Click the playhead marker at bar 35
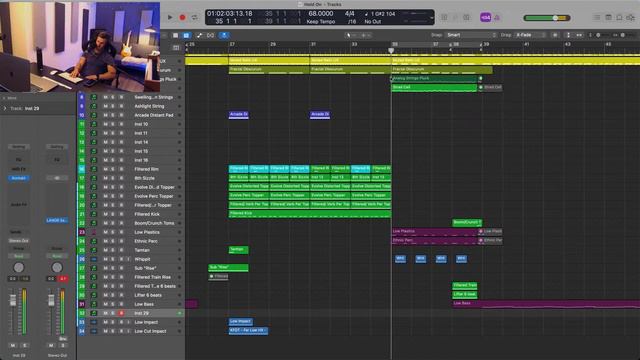The height and width of the screenshot is (360, 640). pos(391,50)
